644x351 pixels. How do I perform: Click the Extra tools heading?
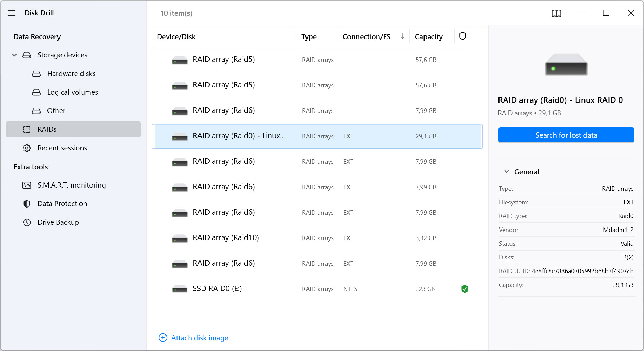tap(31, 167)
